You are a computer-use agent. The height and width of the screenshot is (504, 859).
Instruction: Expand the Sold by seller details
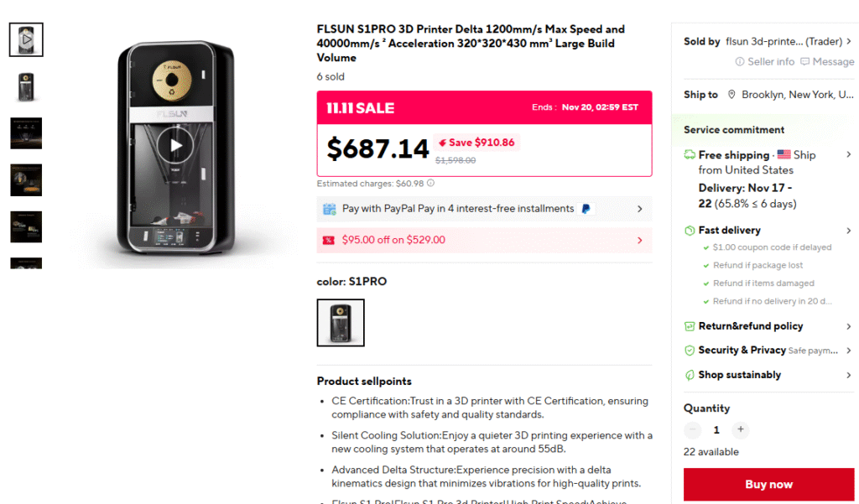pyautogui.click(x=848, y=41)
